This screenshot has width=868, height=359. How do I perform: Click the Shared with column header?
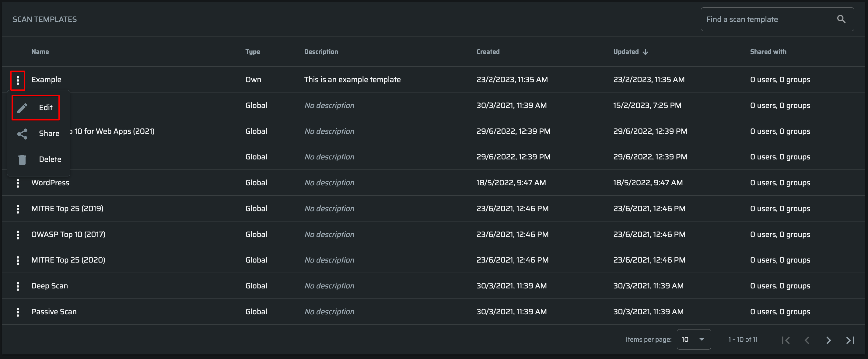(x=768, y=51)
